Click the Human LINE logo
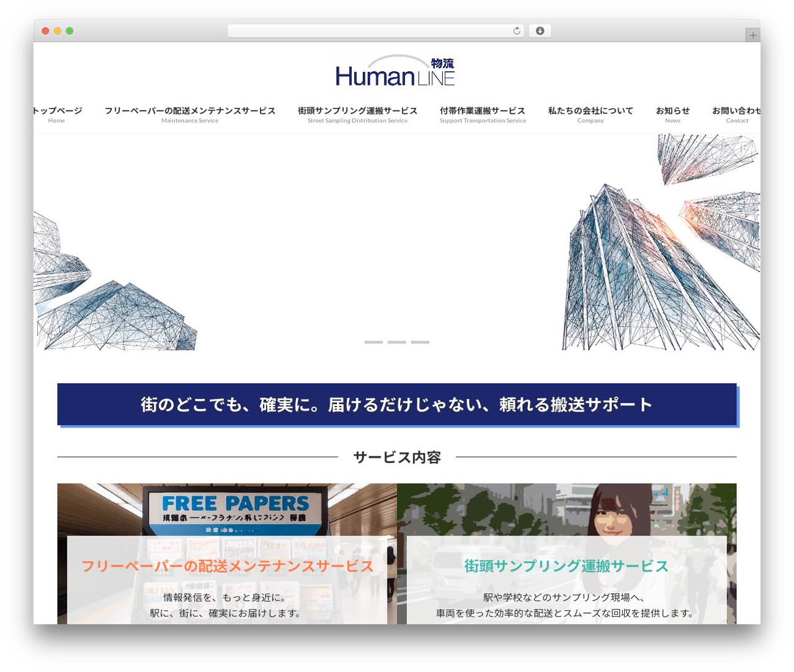This screenshot has width=794, height=672. tap(395, 71)
